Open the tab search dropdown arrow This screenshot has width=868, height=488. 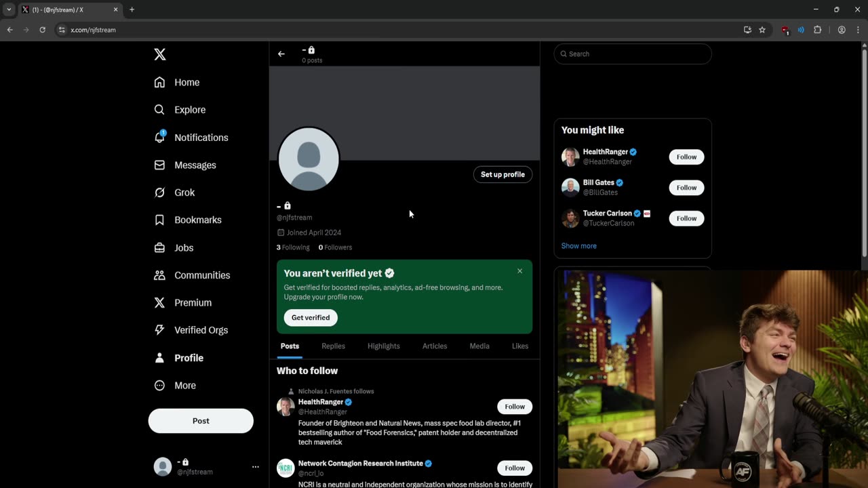point(9,9)
